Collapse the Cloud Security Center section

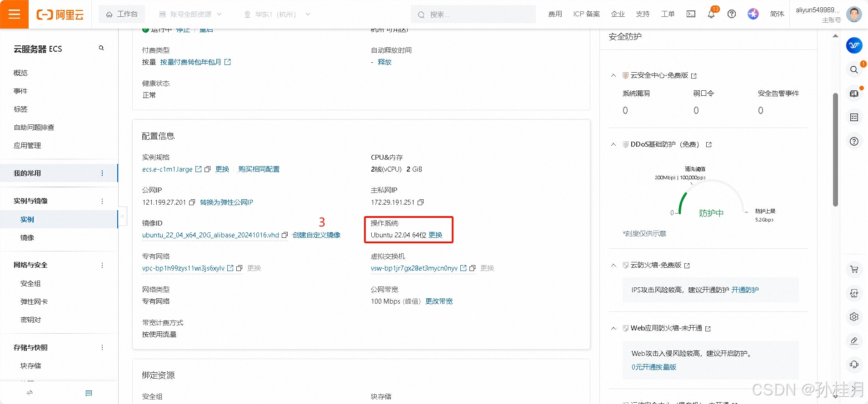pyautogui.click(x=614, y=75)
